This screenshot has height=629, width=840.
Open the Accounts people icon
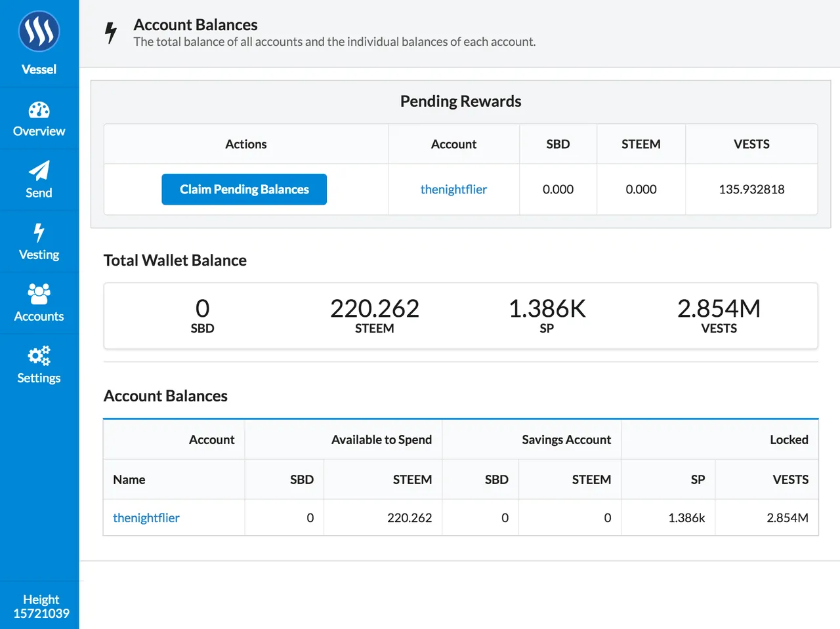point(39,294)
